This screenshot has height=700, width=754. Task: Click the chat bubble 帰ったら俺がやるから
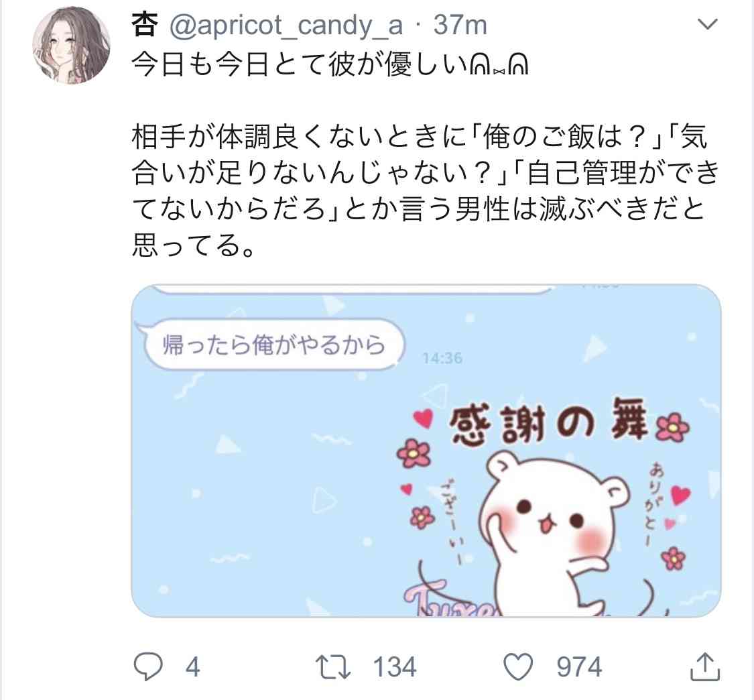click(x=271, y=345)
